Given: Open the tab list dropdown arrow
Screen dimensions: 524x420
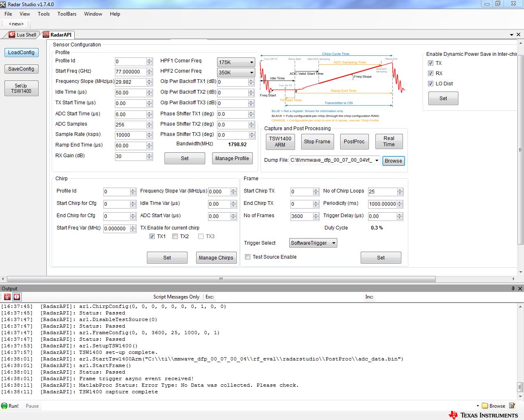Looking at the screenshot, I should click(512, 35).
